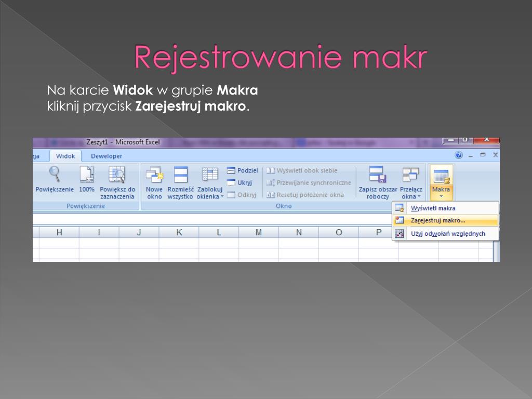Minimize the ribbon workbook window
This screenshot has height=399, width=532.
(471, 155)
